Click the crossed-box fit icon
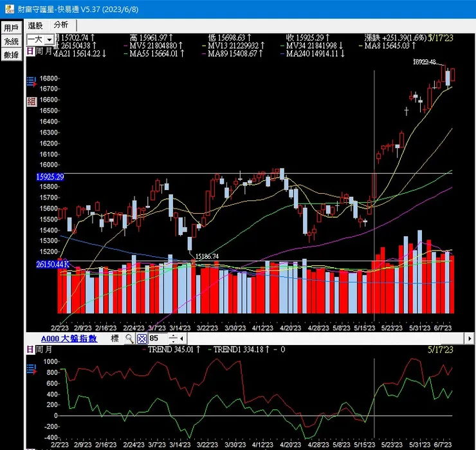Viewport: 476px width, 450px height. coord(142,339)
